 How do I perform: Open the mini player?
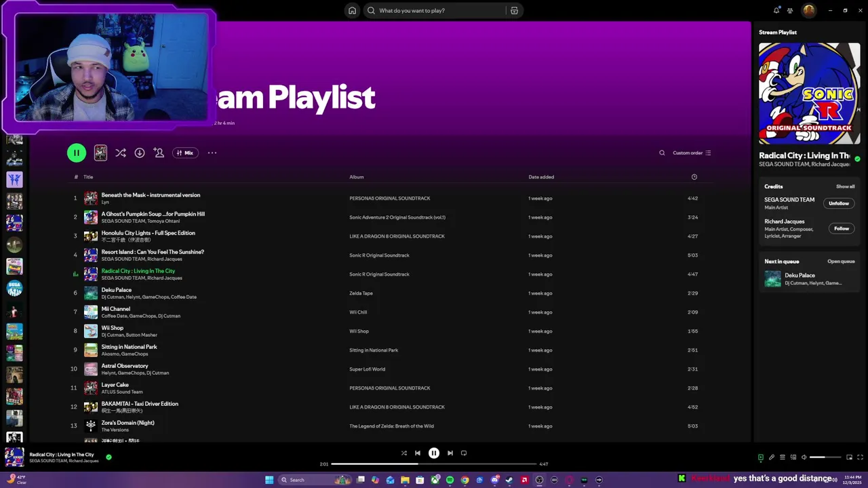(849, 457)
